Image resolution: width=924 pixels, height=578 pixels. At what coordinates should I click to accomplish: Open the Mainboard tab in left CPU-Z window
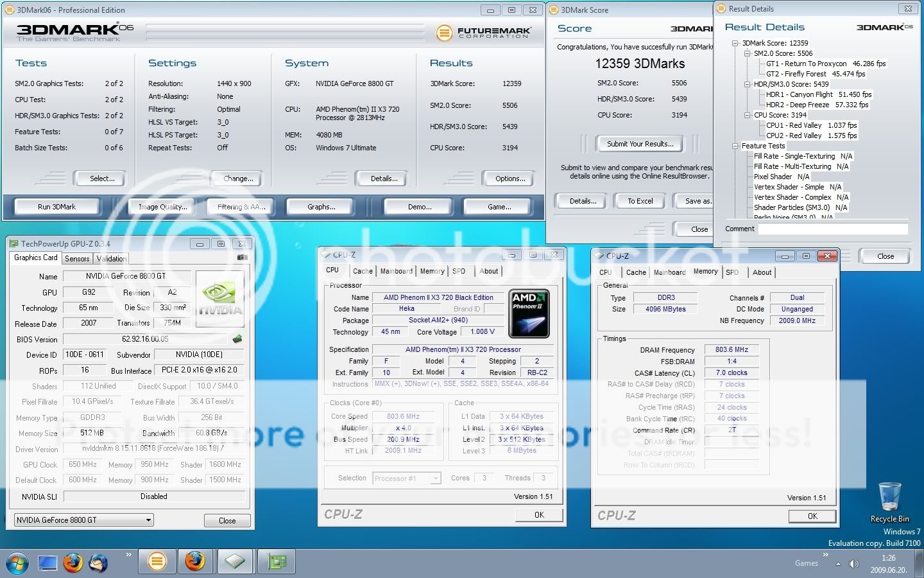(396, 271)
